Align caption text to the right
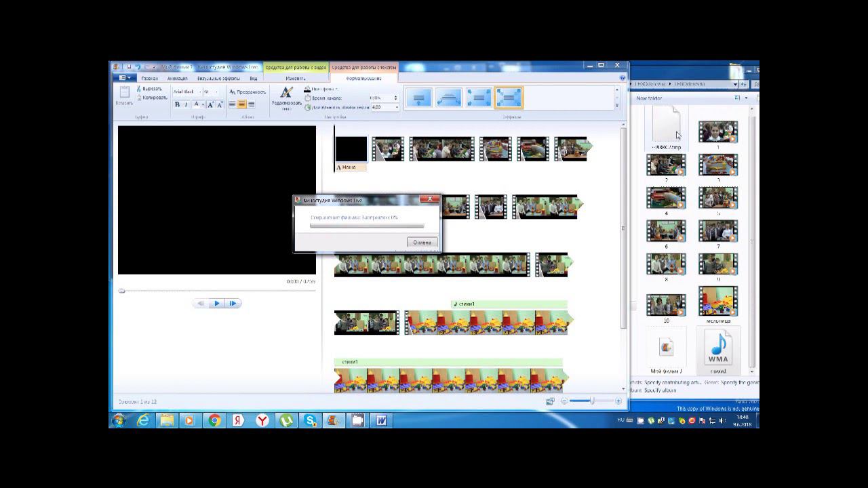Image resolution: width=868 pixels, height=488 pixels. tap(251, 104)
